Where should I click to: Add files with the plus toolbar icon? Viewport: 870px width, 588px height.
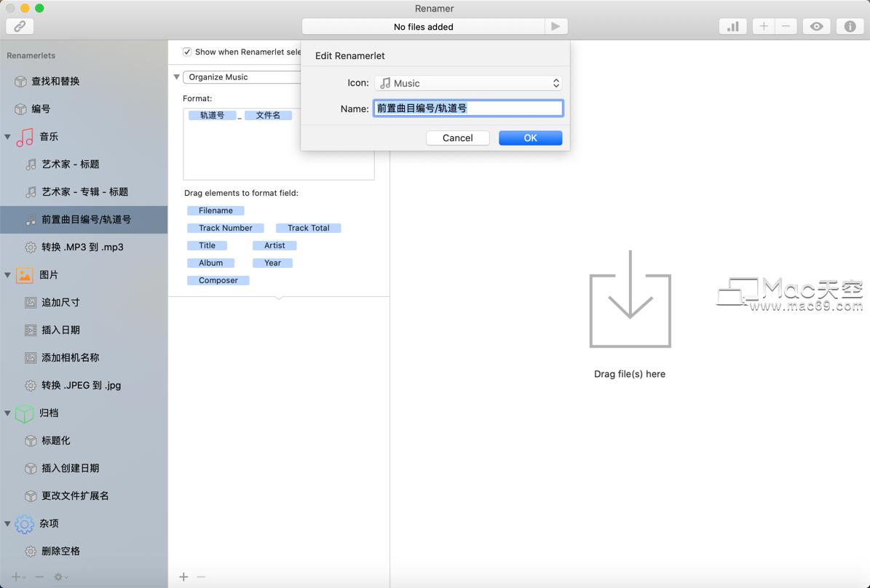click(x=763, y=26)
